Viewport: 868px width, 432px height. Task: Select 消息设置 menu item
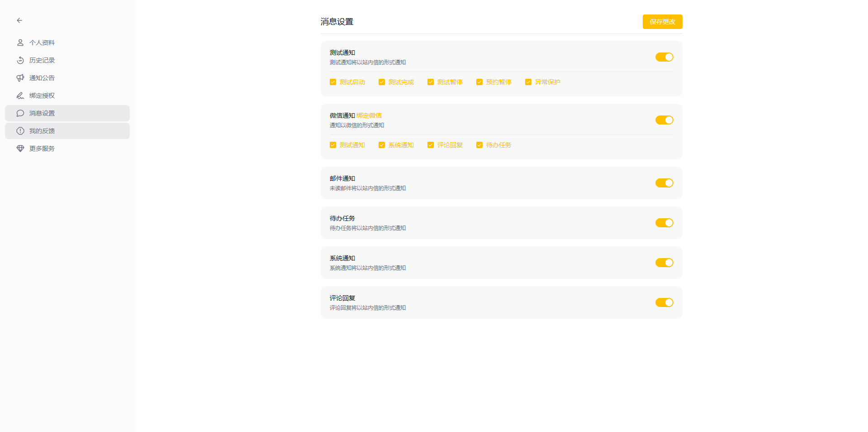67,113
